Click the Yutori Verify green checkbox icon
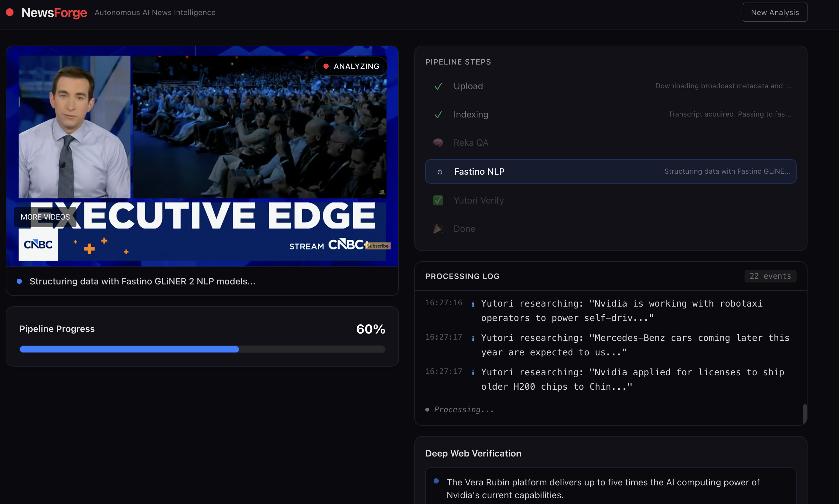Screen dimensions: 839x504 pyautogui.click(x=438, y=200)
